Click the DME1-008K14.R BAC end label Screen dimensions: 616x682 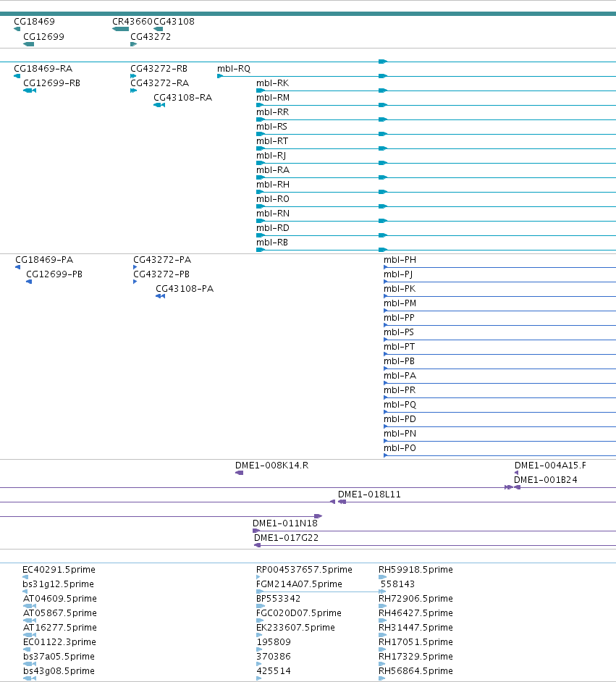click(x=271, y=466)
